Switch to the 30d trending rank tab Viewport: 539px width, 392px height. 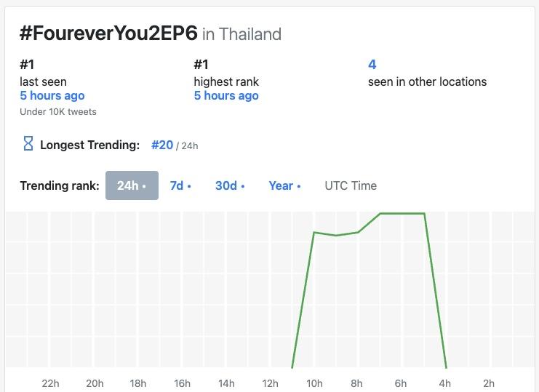click(230, 185)
